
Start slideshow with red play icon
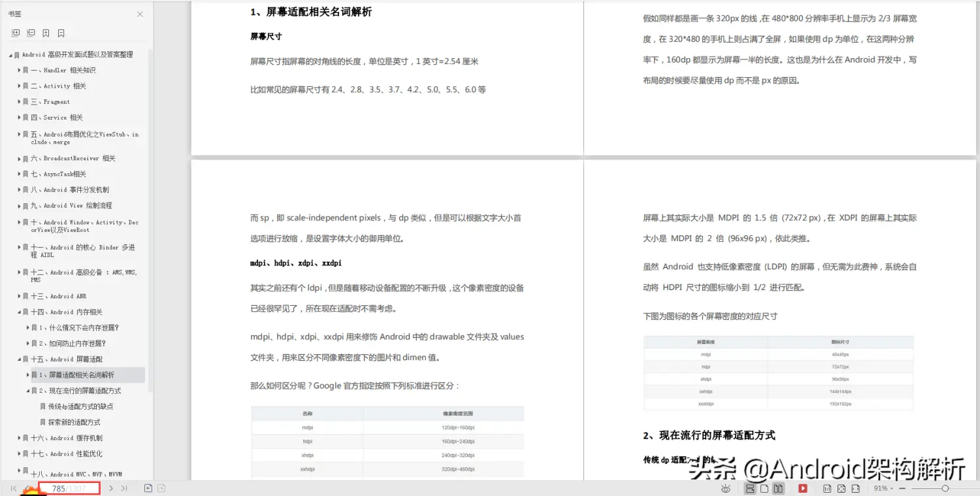[x=803, y=488]
